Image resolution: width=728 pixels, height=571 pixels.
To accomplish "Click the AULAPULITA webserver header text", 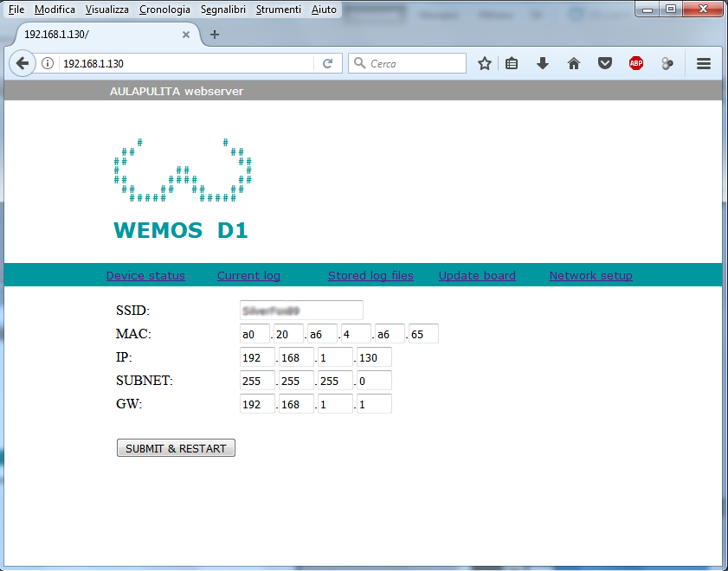I will (x=177, y=92).
